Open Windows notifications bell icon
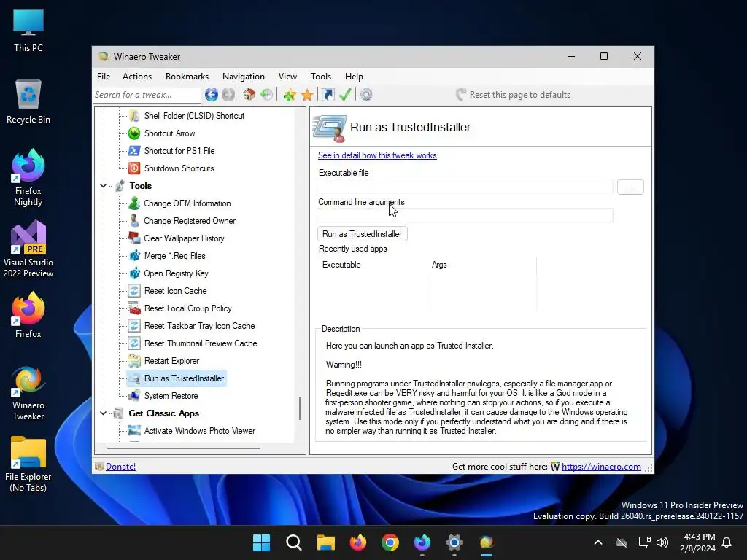Screen dimensions: 747x560 (727, 542)
